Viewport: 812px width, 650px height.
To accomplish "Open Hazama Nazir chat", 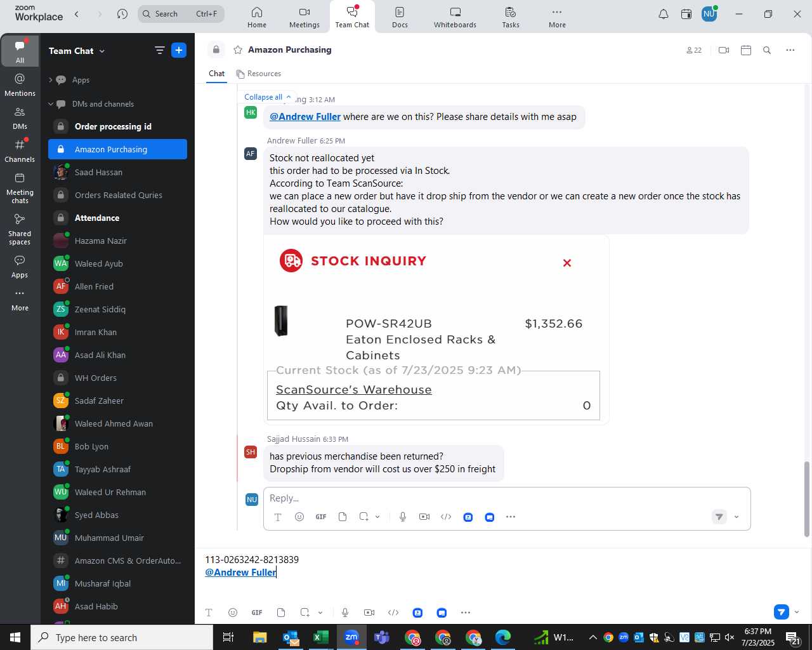I will tap(117, 241).
